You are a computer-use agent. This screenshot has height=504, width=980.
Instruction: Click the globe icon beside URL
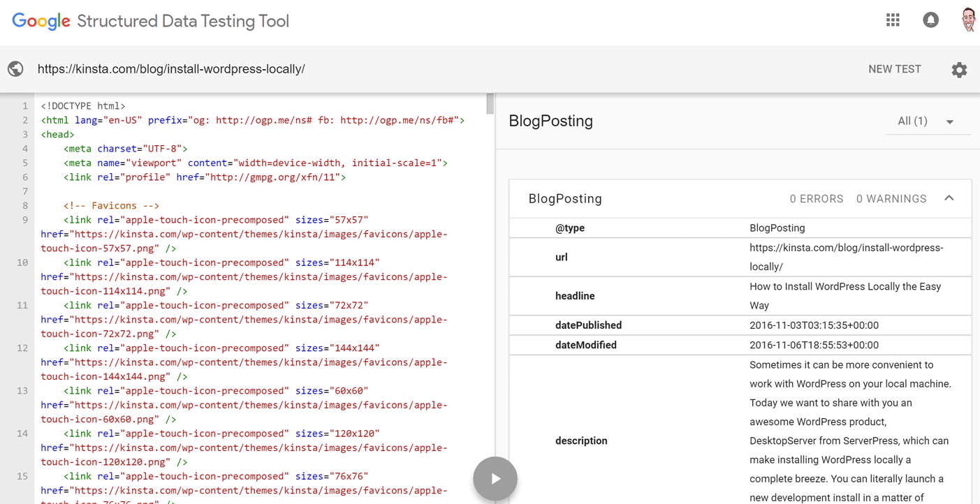15,69
